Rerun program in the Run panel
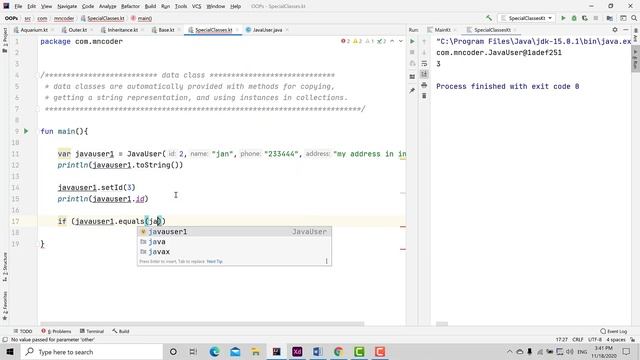The height and width of the screenshot is (360, 640). tap(412, 41)
